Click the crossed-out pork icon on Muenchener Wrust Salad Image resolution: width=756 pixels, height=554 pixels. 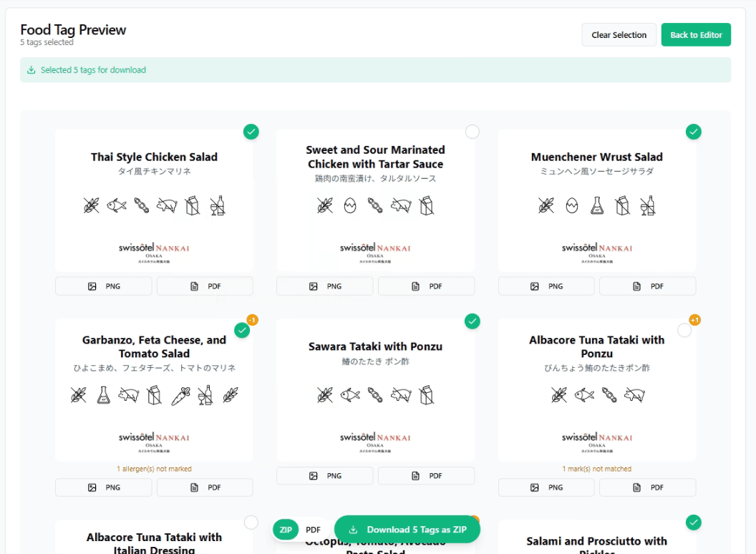click(621, 205)
